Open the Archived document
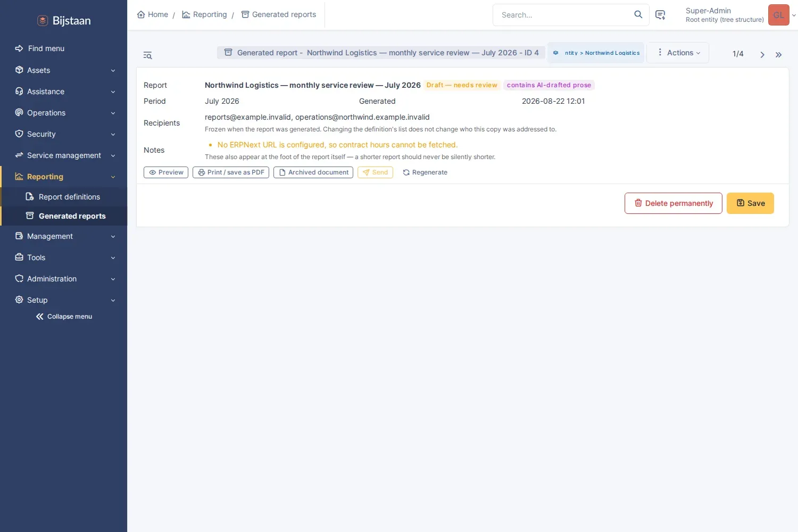 pyautogui.click(x=313, y=172)
